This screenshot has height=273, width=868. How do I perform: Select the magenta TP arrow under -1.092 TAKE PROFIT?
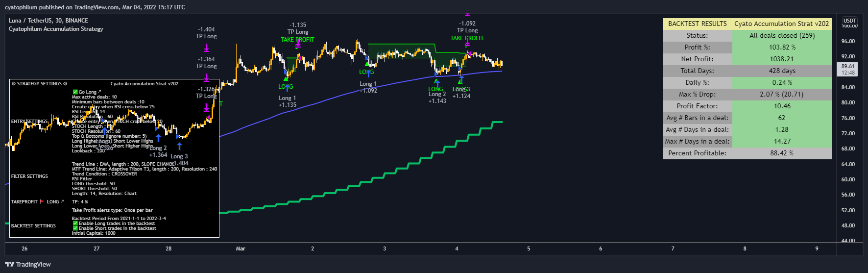[467, 43]
